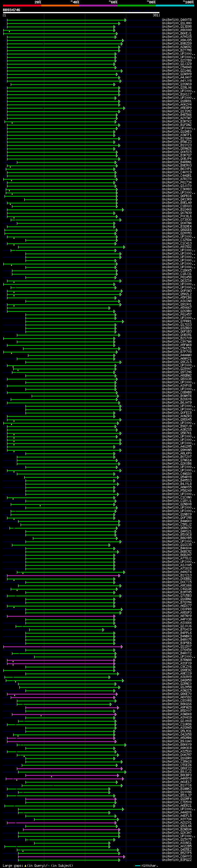Select hit UniRef100_Q3SNS9
Screen dimensions: 197x868
point(177,84)
